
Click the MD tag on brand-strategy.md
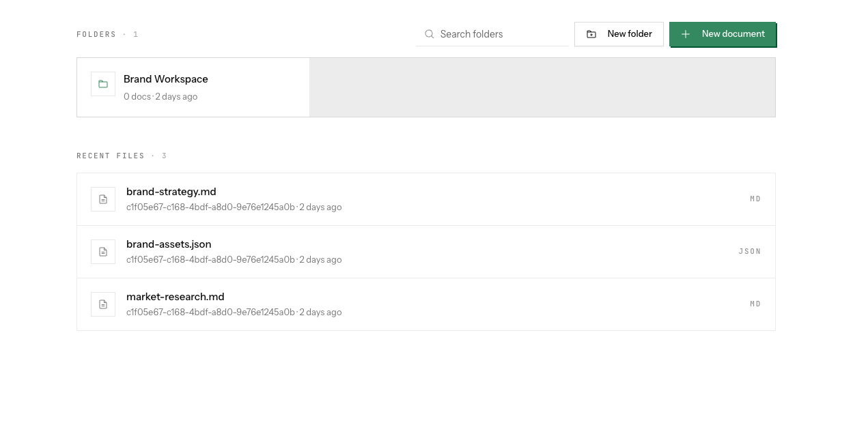(x=755, y=199)
